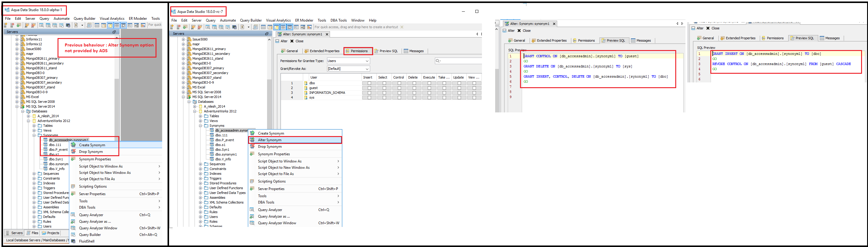Click the dbo.V_info synonym icon in rc-7 tree
This screenshot has height=247, width=868.
[212, 159]
